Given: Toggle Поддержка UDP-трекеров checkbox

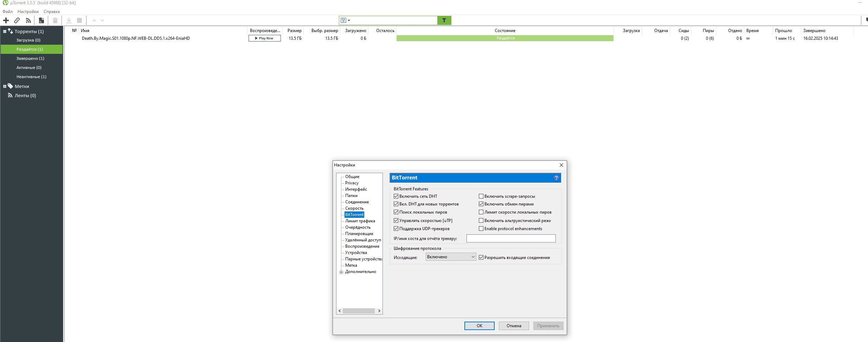Looking at the screenshot, I should pyautogui.click(x=396, y=229).
